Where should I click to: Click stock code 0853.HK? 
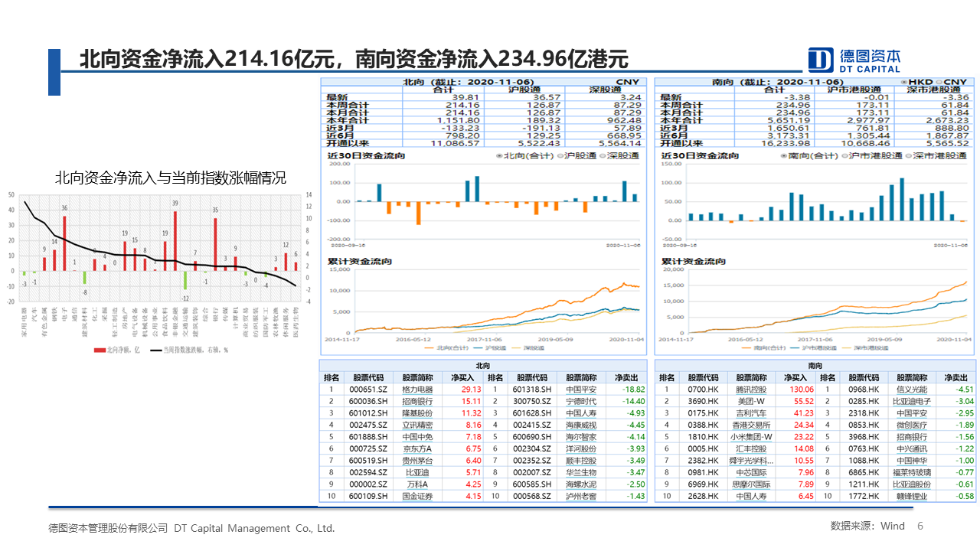click(x=862, y=425)
